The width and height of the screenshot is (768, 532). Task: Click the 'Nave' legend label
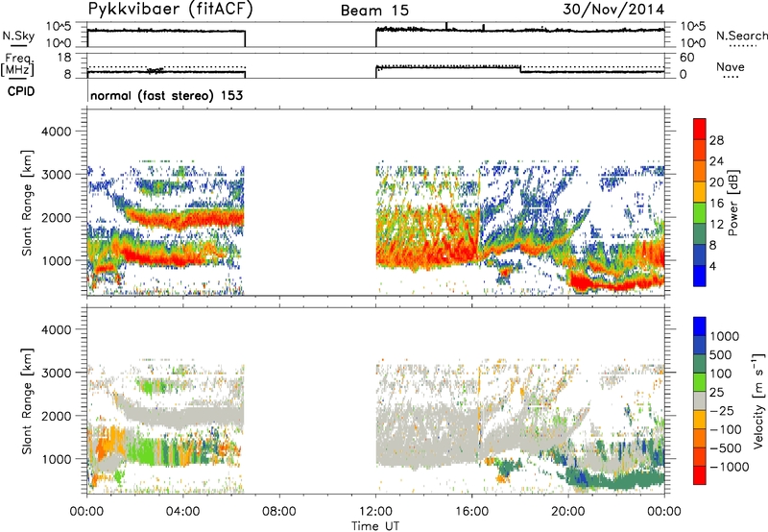[730, 67]
